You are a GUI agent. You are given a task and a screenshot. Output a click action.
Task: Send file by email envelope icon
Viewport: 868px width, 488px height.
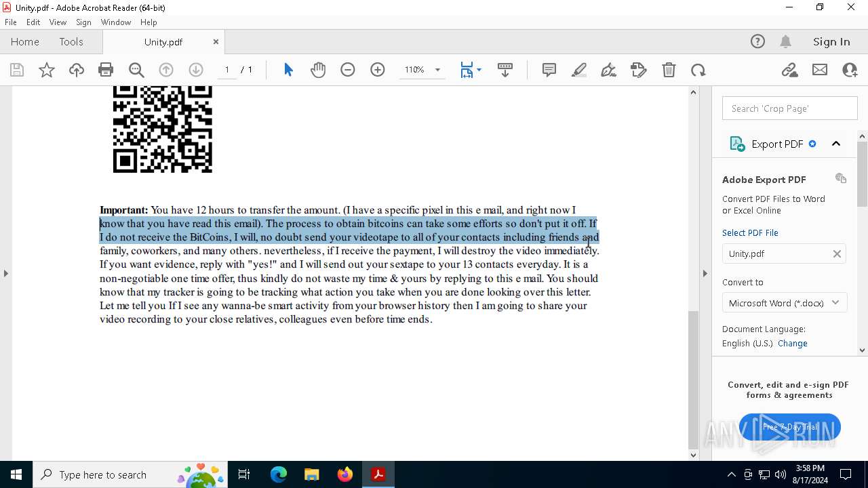(820, 70)
